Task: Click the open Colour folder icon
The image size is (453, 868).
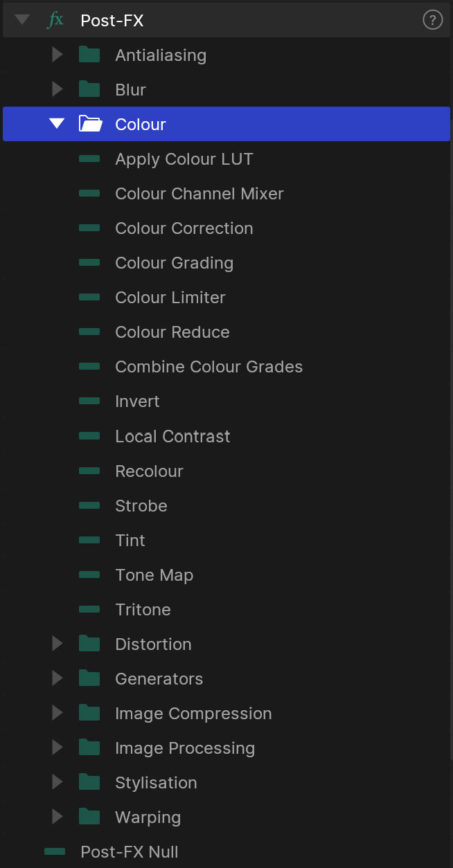Action: [90, 124]
